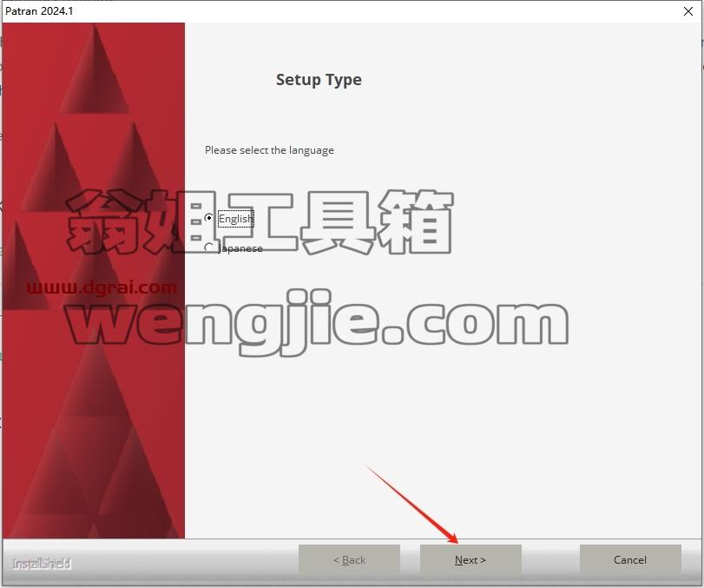Select the Japanese language radio button

208,248
